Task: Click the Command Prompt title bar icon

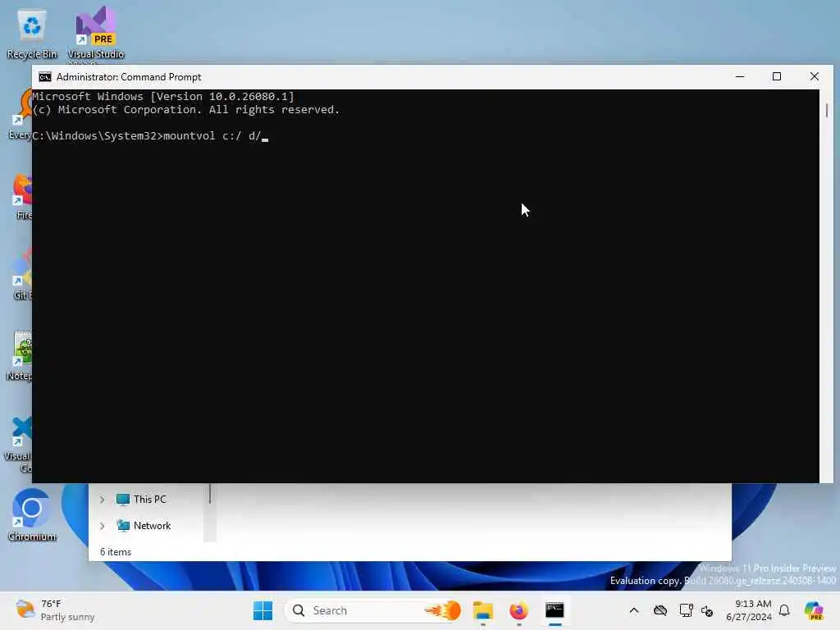Action: tap(45, 77)
